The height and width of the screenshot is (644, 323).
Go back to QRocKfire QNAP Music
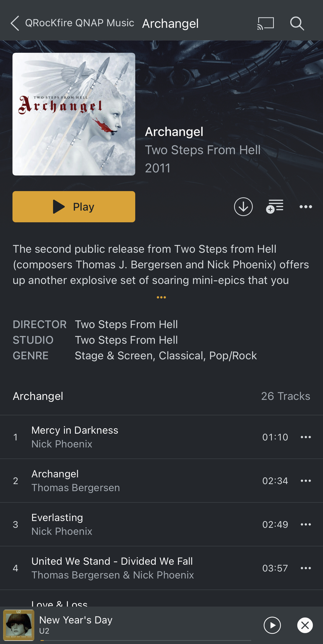point(72,23)
